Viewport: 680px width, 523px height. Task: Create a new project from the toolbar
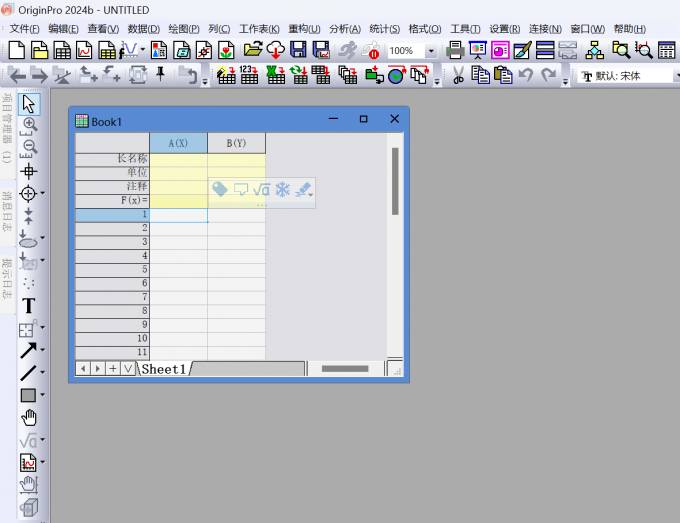tap(16, 50)
